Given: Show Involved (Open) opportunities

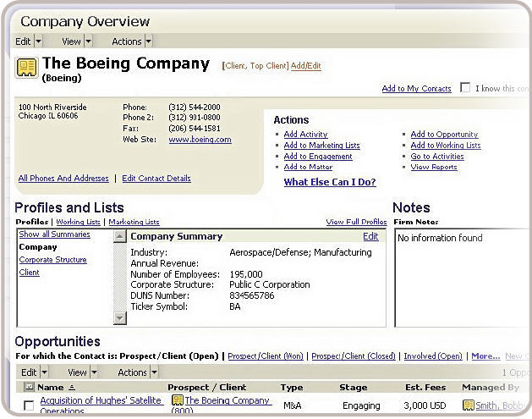Looking at the screenshot, I should pos(433,356).
